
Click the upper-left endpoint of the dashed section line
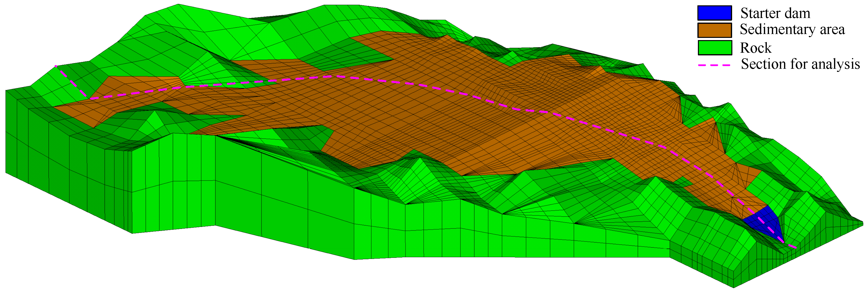(x=56, y=66)
